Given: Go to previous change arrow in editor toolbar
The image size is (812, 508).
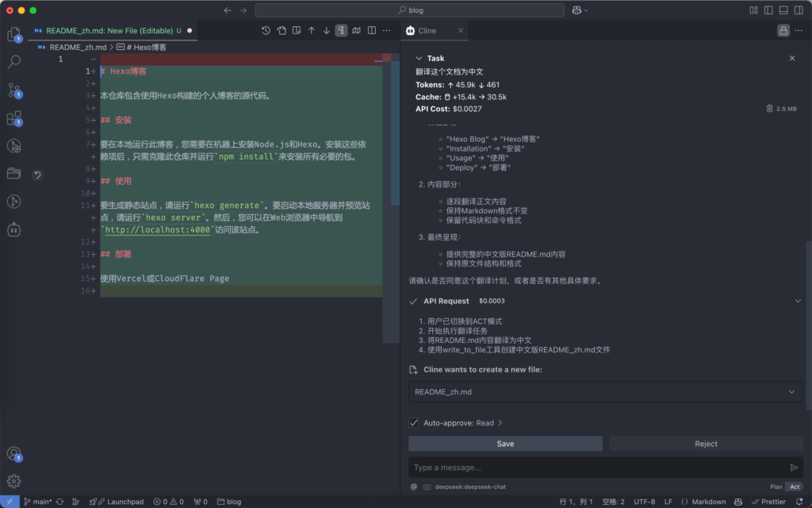Looking at the screenshot, I should (311, 31).
